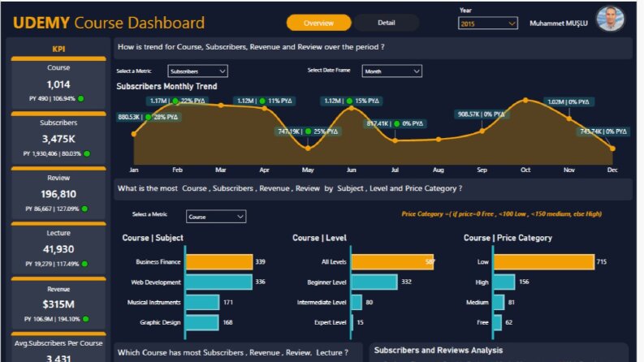Click the 908.57K | 0% PYΔ data label

pyautogui.click(x=482, y=114)
